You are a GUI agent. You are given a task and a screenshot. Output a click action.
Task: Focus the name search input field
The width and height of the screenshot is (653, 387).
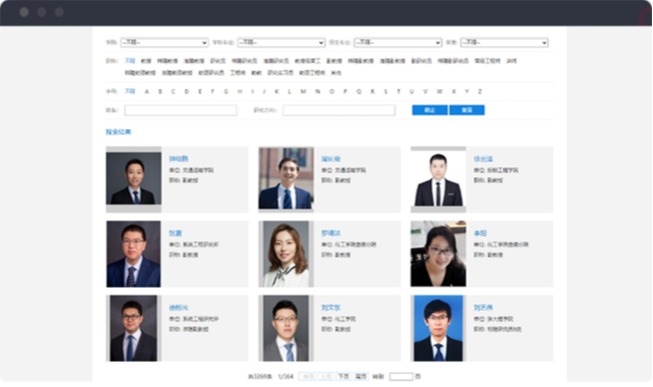pyautogui.click(x=181, y=110)
